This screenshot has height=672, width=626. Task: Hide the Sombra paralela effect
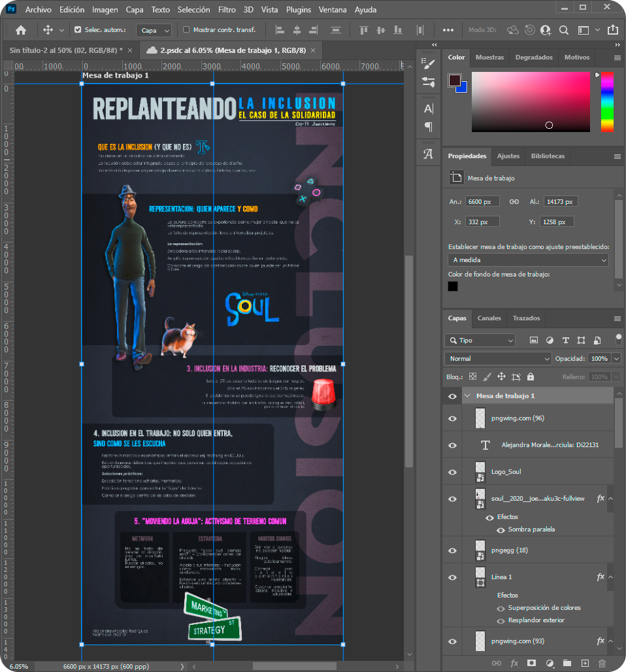point(501,529)
